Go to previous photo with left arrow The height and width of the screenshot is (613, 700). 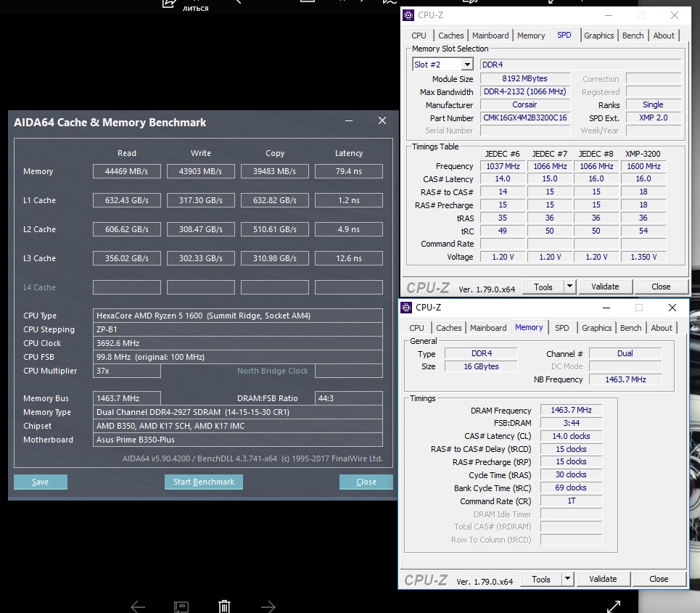pyautogui.click(x=138, y=606)
